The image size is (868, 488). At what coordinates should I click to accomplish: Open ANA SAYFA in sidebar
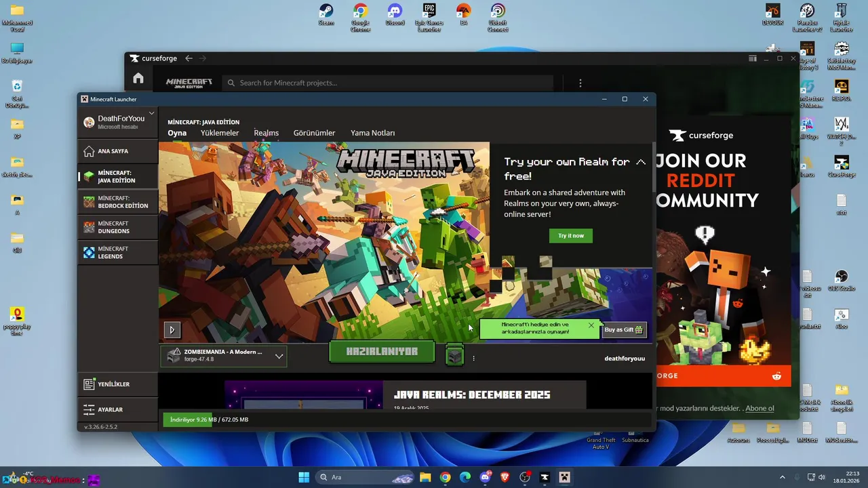pos(118,151)
